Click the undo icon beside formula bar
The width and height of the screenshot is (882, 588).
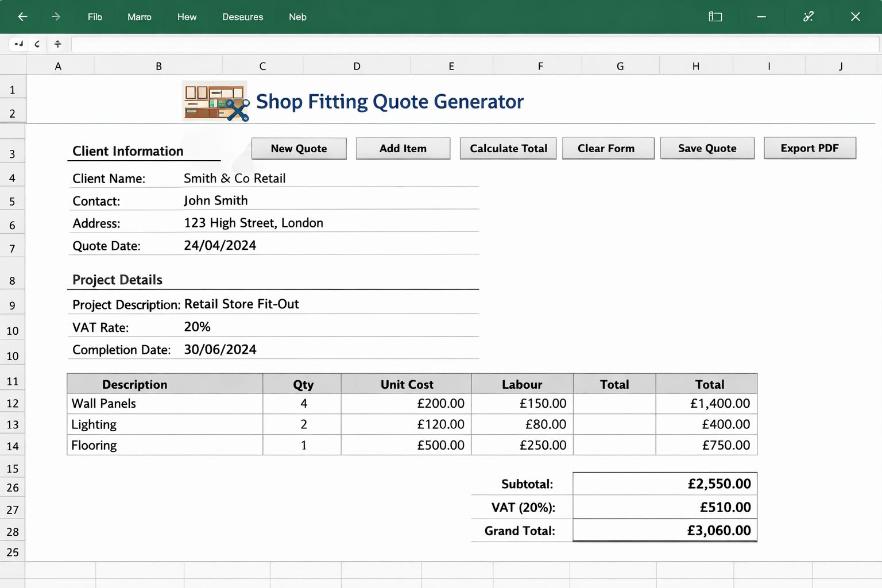[x=37, y=44]
